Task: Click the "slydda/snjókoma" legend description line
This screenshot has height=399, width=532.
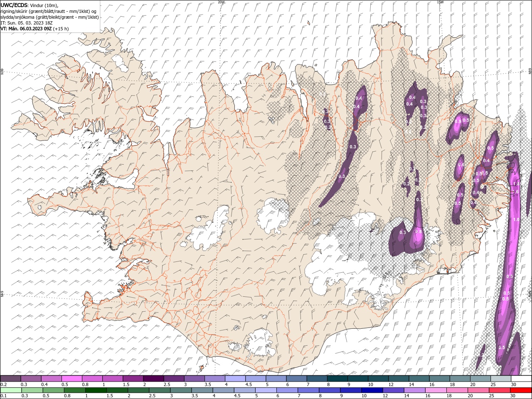Action: click(50, 17)
